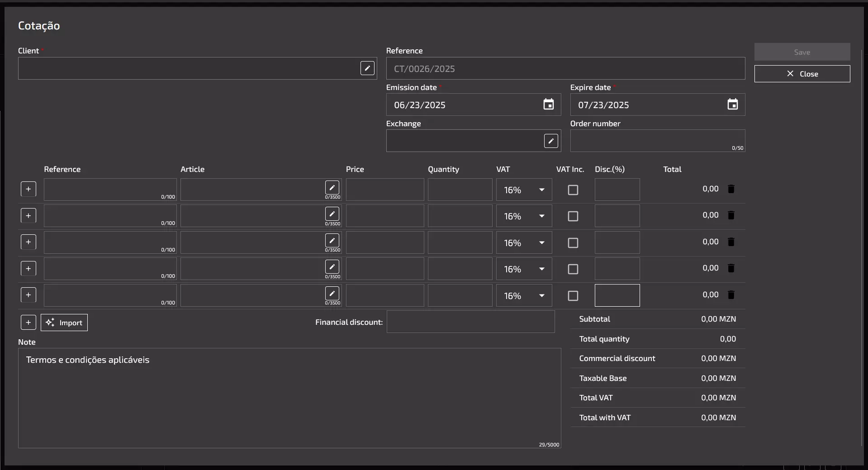Delete the third line item with trash icon
The height and width of the screenshot is (470, 868).
(731, 242)
